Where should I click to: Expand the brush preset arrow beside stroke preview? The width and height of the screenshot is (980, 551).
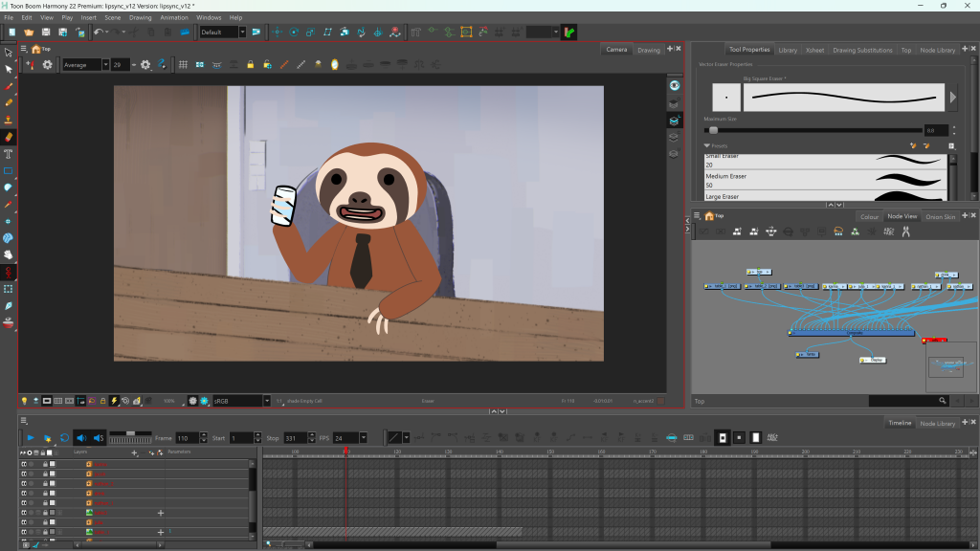click(x=952, y=98)
